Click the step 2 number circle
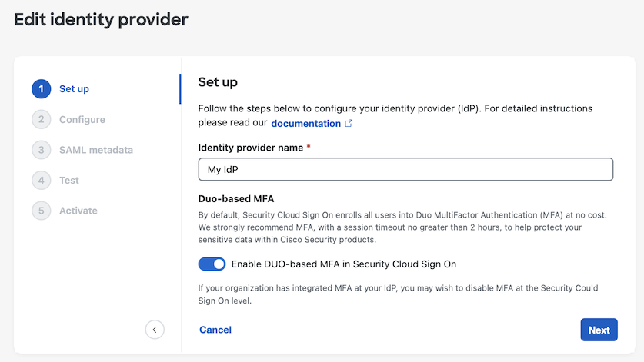The width and height of the screenshot is (644, 362). tap(41, 119)
